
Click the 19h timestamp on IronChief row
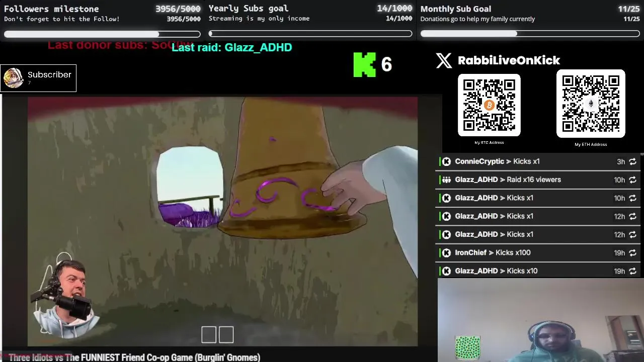pyautogui.click(x=619, y=253)
